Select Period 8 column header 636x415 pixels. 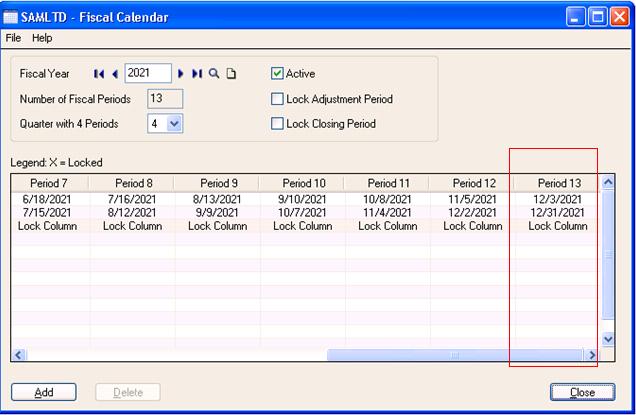134,183
